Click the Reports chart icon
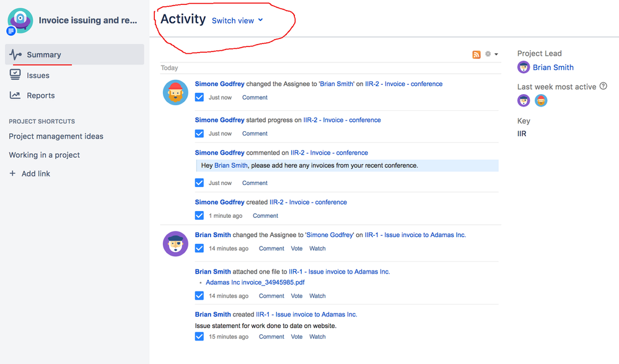The width and height of the screenshot is (619, 364). [15, 95]
